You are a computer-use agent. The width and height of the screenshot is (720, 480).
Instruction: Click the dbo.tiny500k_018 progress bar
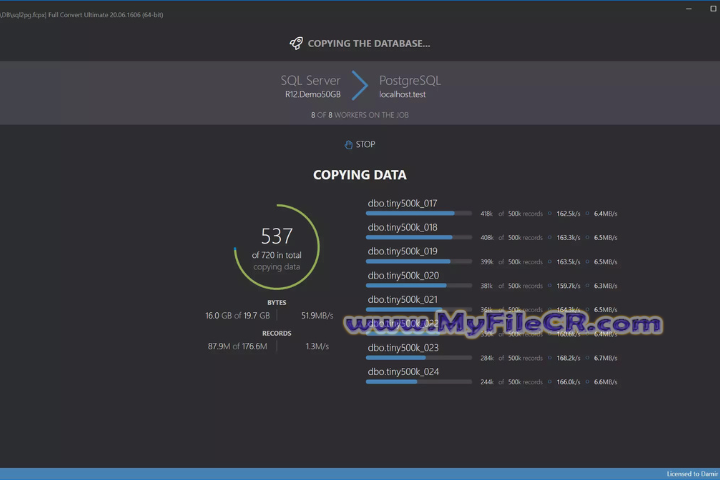419,237
